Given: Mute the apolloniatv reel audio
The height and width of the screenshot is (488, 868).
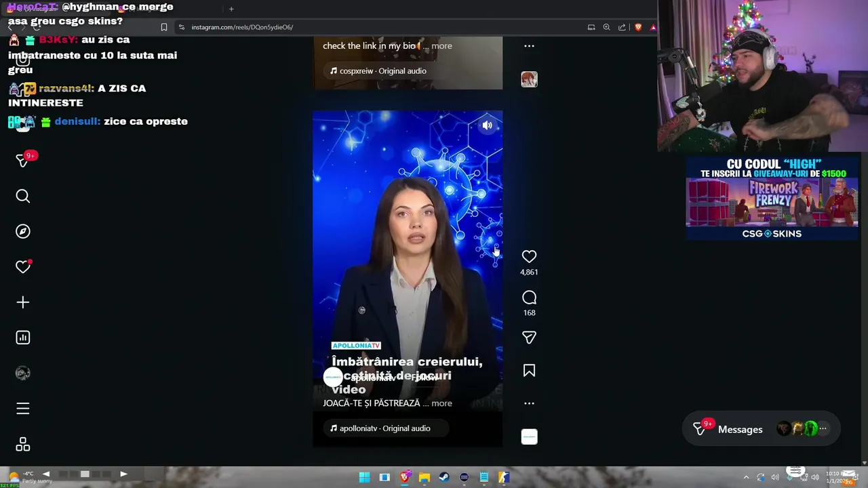Looking at the screenshot, I should [487, 125].
